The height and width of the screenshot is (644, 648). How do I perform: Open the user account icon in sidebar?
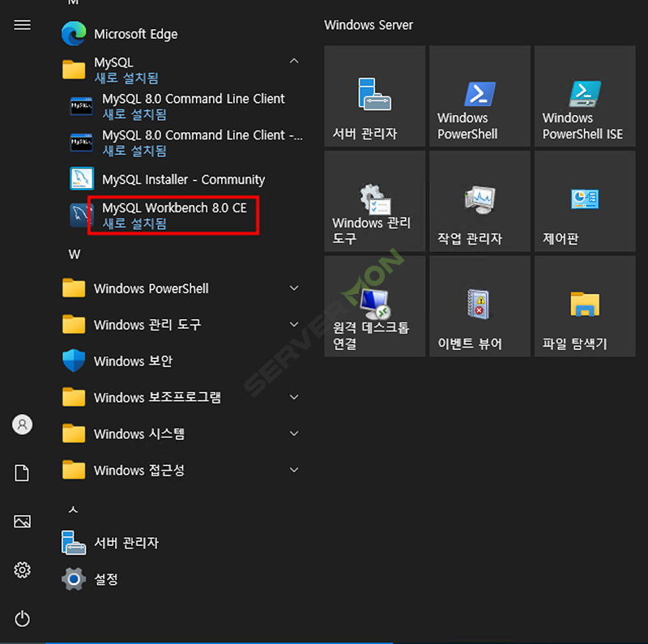pos(23,424)
